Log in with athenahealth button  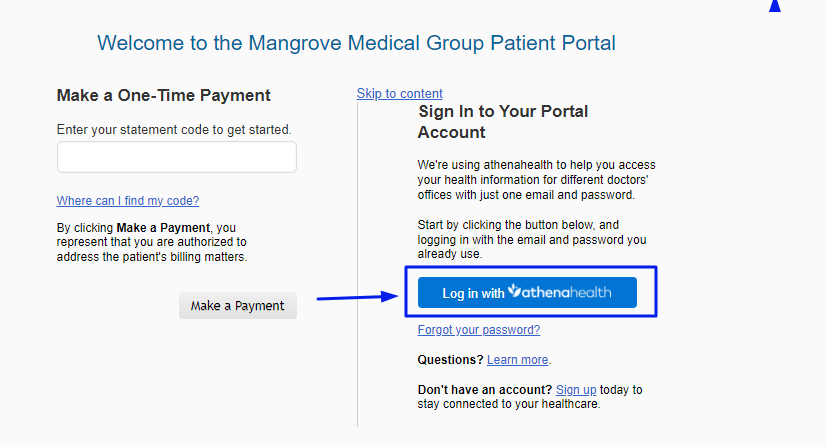[527, 293]
